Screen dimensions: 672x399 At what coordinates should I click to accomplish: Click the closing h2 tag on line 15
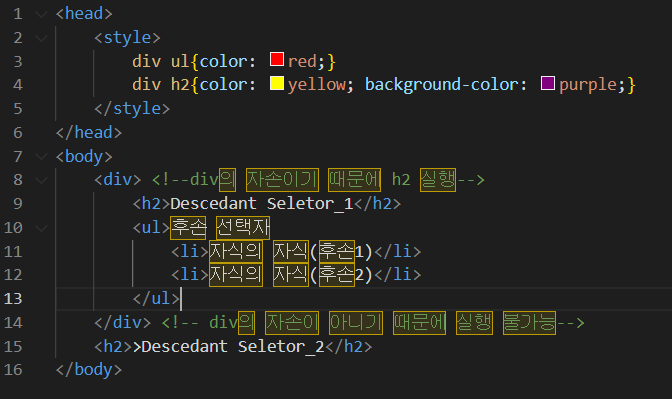pos(348,346)
